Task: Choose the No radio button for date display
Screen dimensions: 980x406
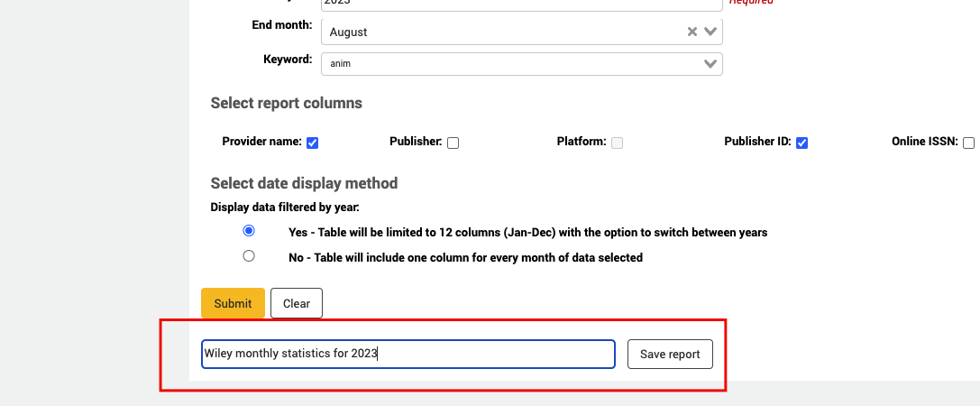Action: (x=249, y=256)
